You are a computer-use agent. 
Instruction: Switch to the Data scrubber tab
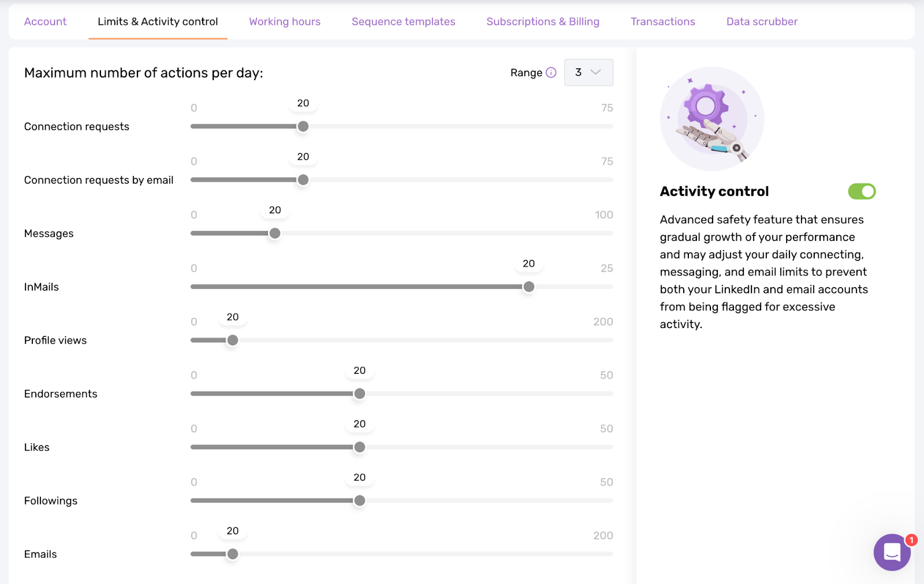tap(761, 21)
